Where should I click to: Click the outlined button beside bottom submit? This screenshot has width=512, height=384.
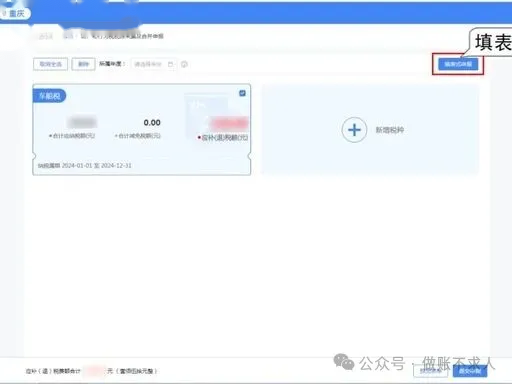[x=431, y=371]
